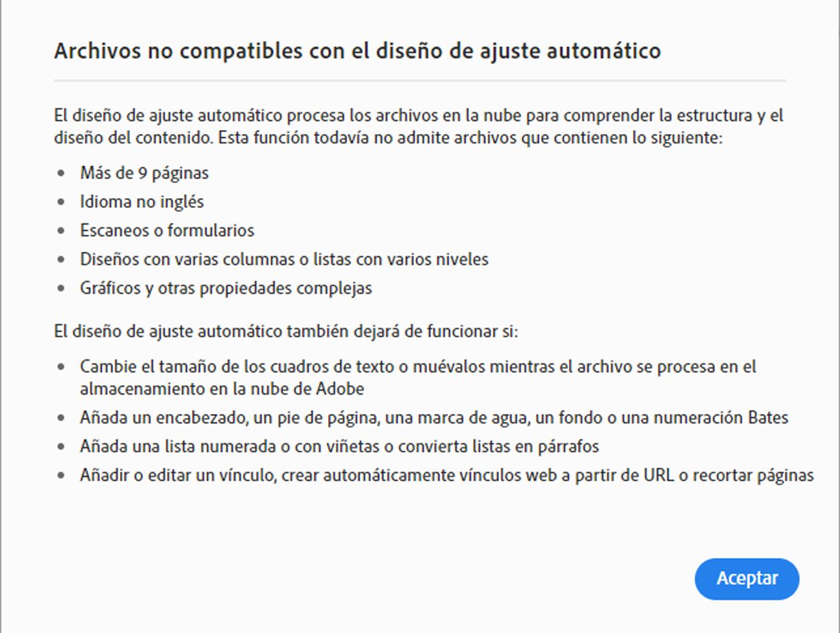
Task: Select the 'Escaneos o formularios' list item
Action: coord(166,230)
